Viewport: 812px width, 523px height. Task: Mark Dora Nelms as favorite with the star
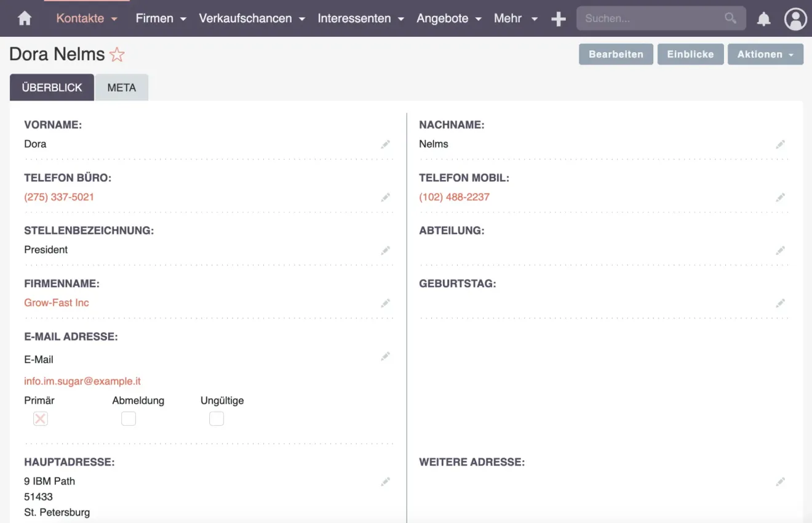point(117,55)
